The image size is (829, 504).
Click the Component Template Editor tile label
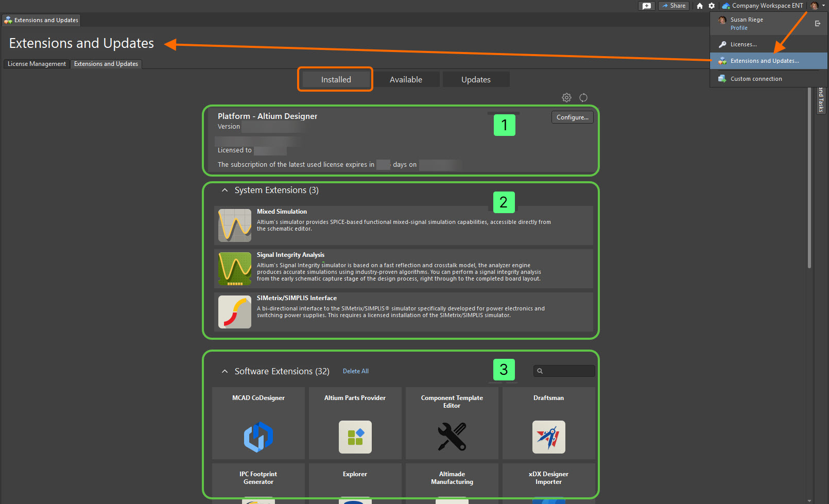coord(452,402)
